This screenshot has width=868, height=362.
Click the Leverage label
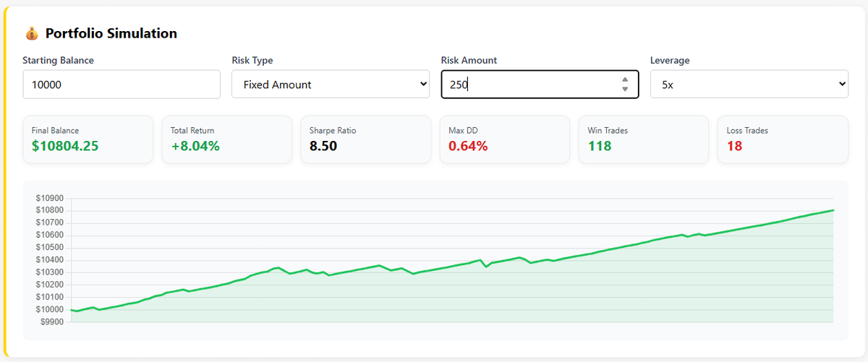670,60
